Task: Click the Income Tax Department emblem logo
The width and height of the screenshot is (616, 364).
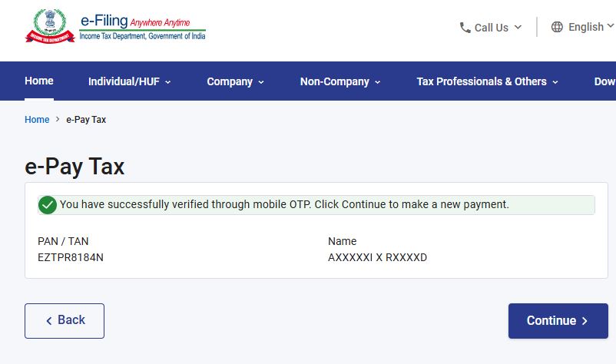Action: pyautogui.click(x=50, y=26)
